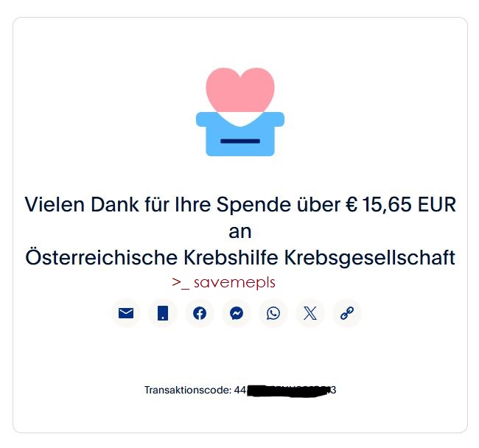Click the standalone word 'an'
The image size is (479, 448).
240,232
